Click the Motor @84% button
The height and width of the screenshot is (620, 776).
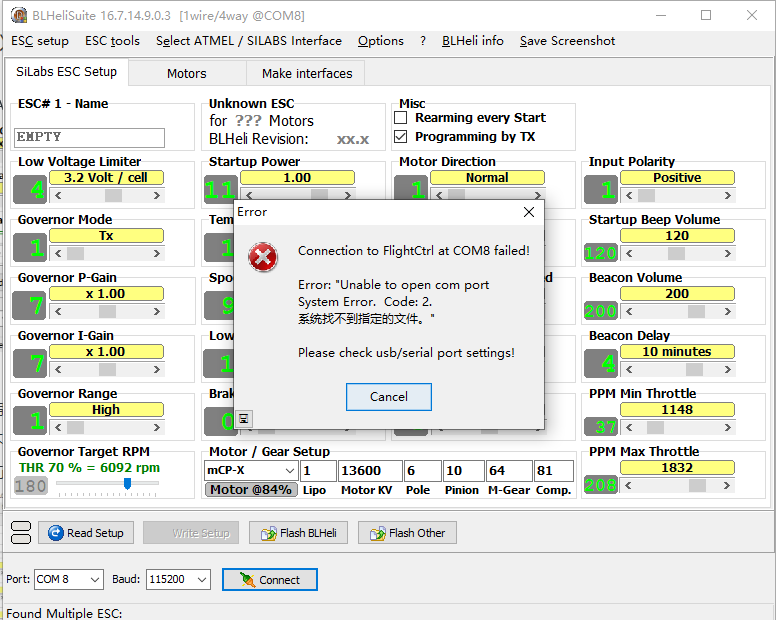251,489
